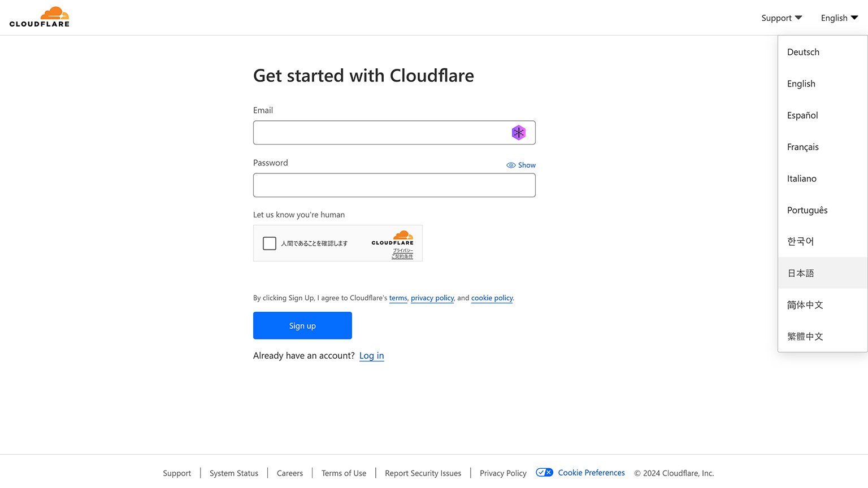This screenshot has height=488, width=868.
Task: Click the Cloudflare logo in captcha widget
Action: click(393, 238)
